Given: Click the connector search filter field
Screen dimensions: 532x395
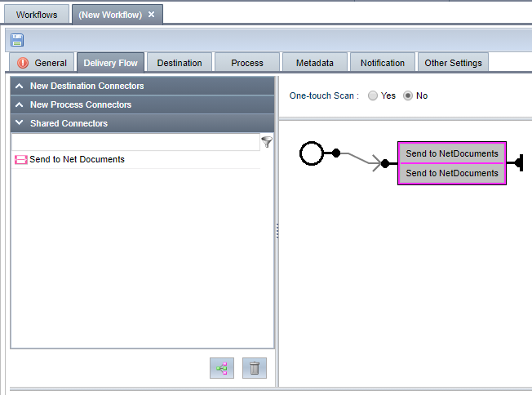Looking at the screenshot, I should click(135, 142).
